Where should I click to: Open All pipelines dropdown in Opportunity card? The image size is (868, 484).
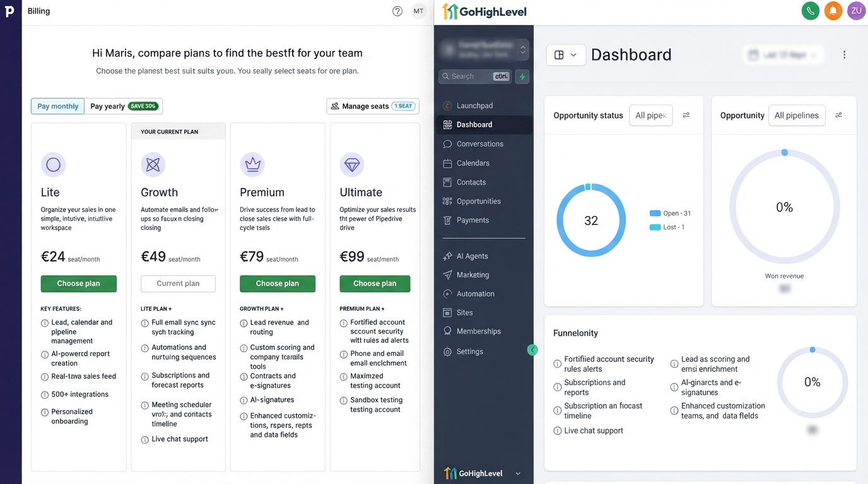point(797,115)
